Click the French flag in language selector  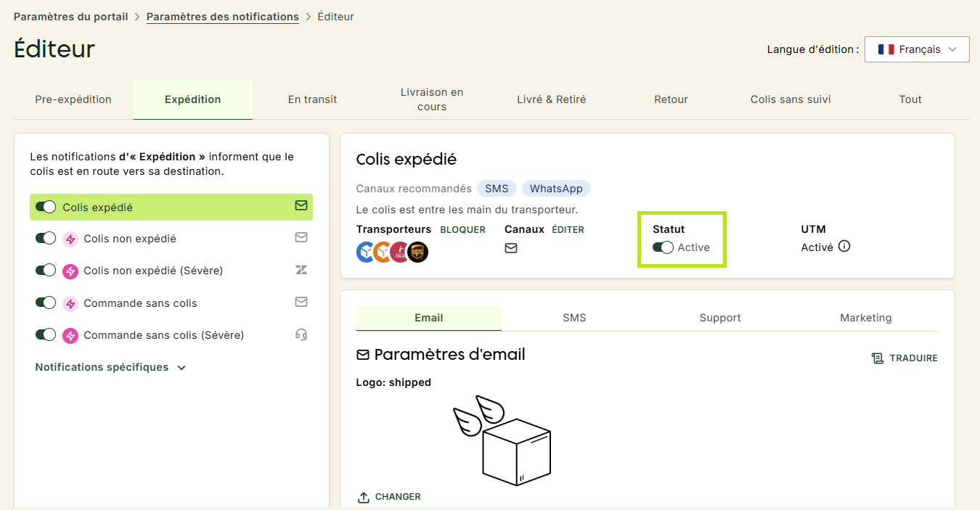click(886, 49)
